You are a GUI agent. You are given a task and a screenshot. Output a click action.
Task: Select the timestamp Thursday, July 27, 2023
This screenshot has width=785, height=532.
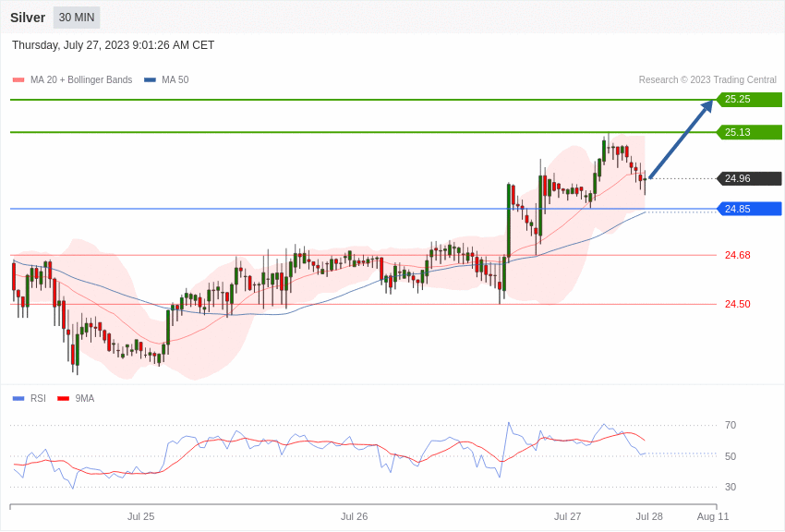click(x=114, y=45)
